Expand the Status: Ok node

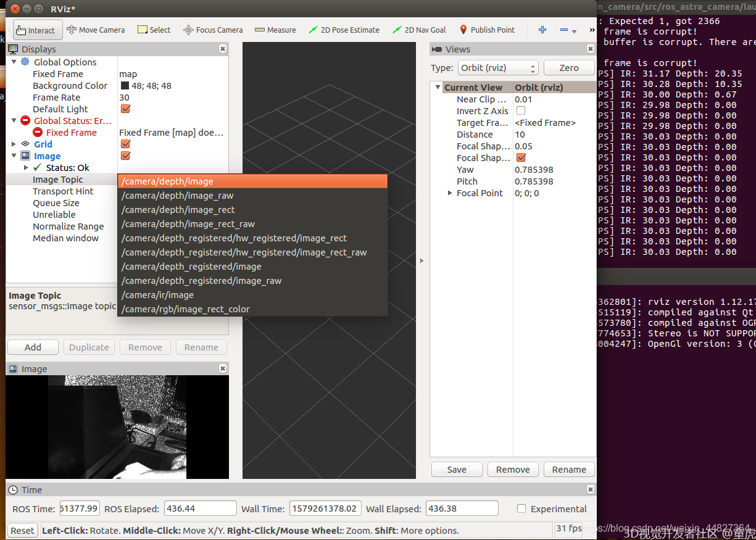pos(26,167)
